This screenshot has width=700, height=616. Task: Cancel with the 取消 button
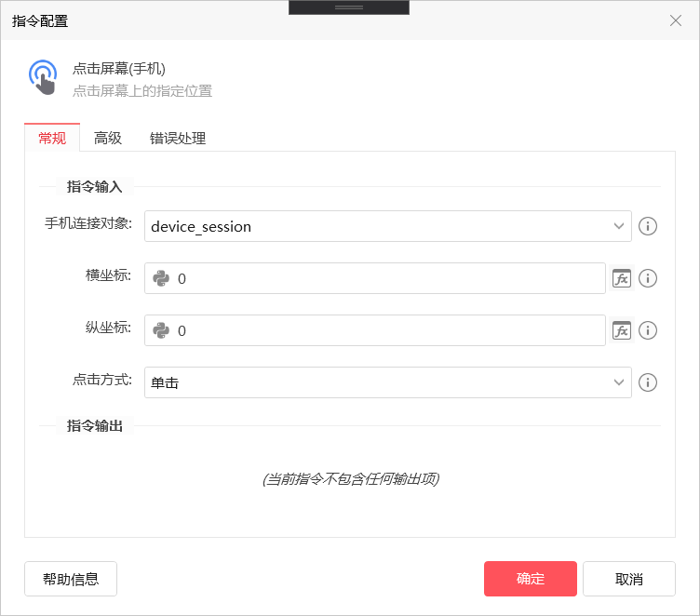coord(629,579)
